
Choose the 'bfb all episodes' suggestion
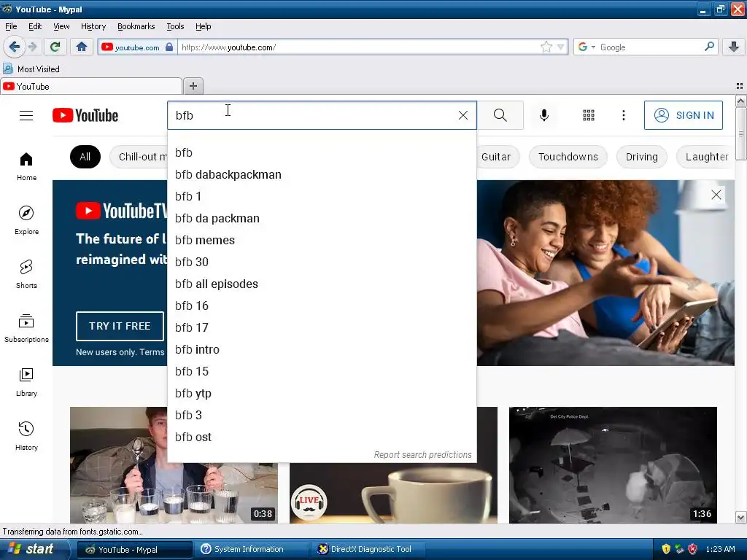pyautogui.click(x=322, y=284)
